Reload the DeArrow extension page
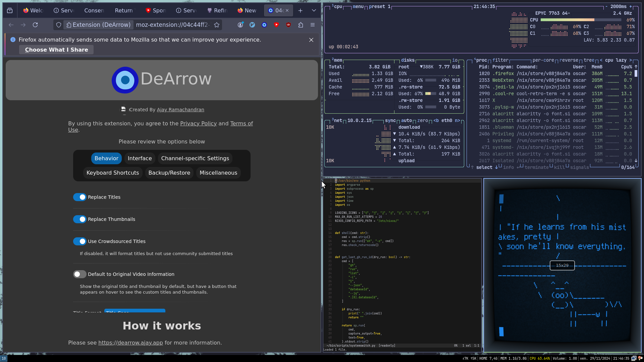The height and width of the screenshot is (362, 644). pyautogui.click(x=35, y=25)
